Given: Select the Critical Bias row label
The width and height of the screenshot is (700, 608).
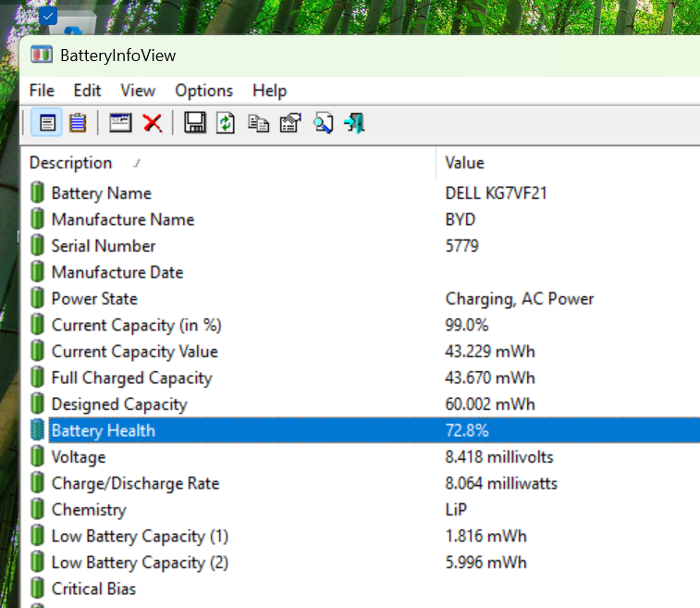Looking at the screenshot, I should pyautogui.click(x=93, y=589).
